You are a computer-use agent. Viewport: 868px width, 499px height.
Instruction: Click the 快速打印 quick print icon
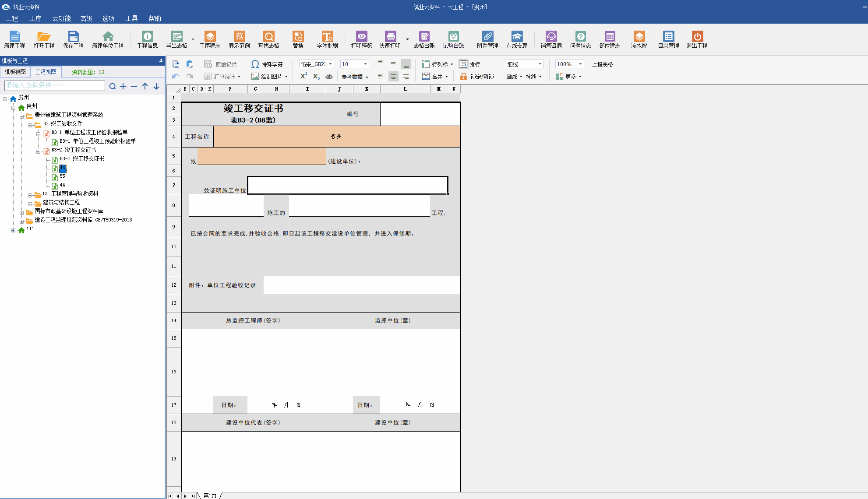tap(390, 39)
